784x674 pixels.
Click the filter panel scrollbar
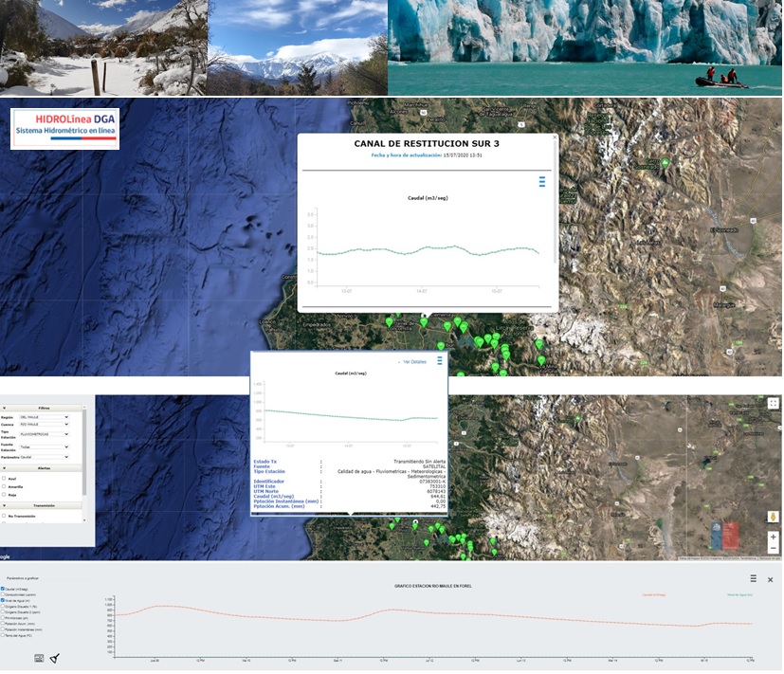pos(84,452)
